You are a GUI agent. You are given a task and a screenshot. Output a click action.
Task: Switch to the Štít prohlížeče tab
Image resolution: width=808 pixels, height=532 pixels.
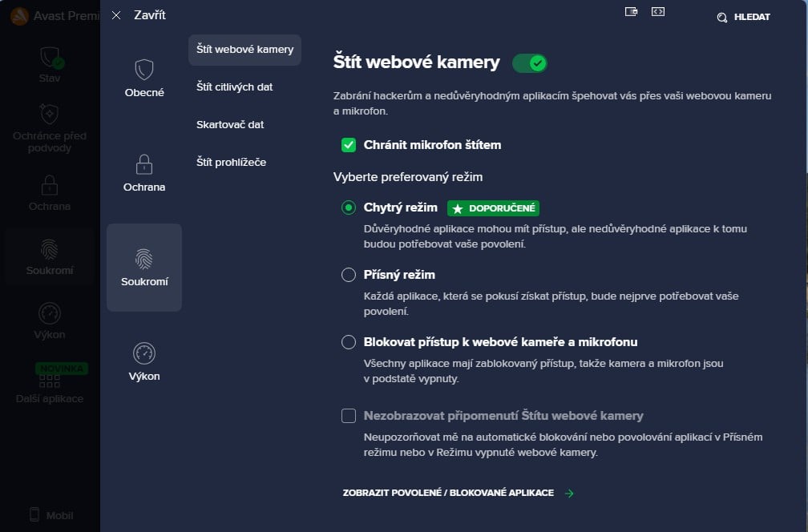pyautogui.click(x=232, y=162)
